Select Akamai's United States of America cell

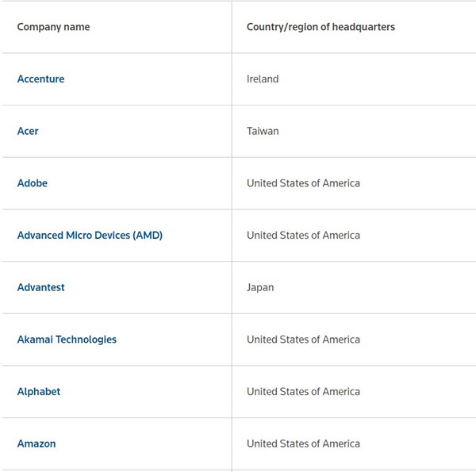pos(303,340)
